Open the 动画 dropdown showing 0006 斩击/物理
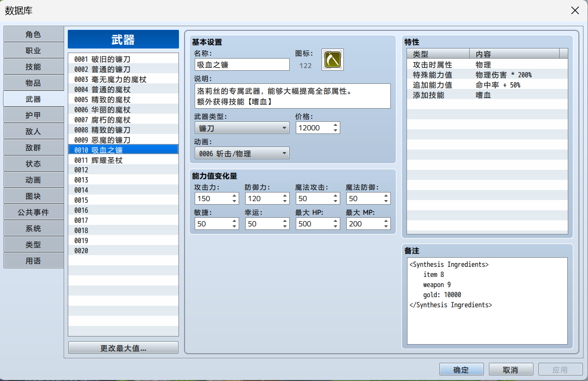The width and height of the screenshot is (588, 381). point(242,153)
